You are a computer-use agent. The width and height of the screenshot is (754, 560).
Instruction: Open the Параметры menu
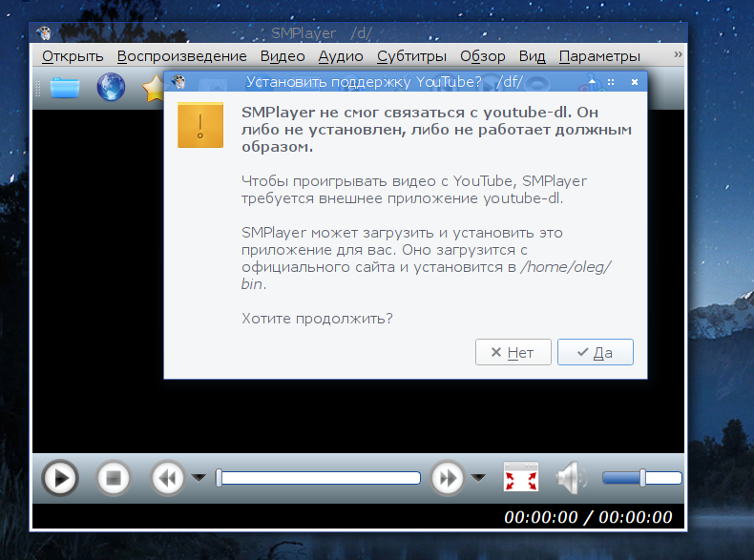(x=599, y=56)
